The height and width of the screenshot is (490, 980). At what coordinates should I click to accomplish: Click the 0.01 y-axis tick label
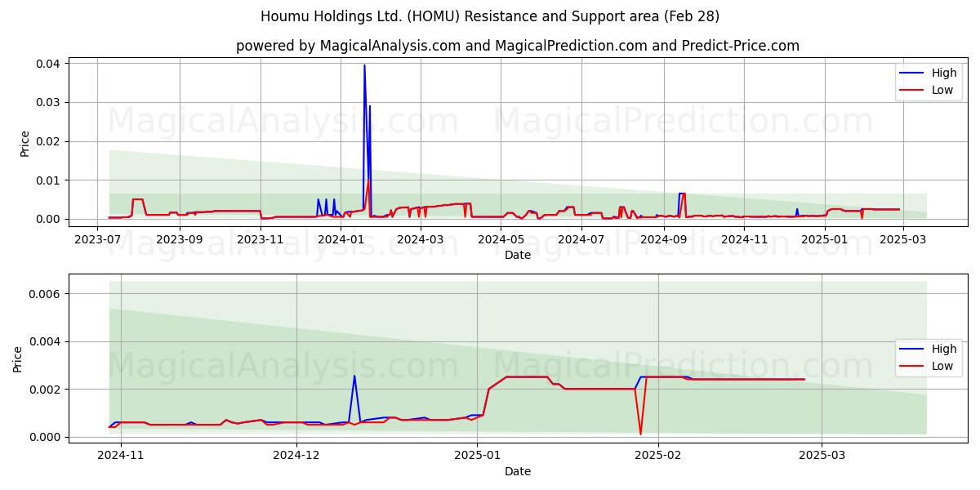49,180
